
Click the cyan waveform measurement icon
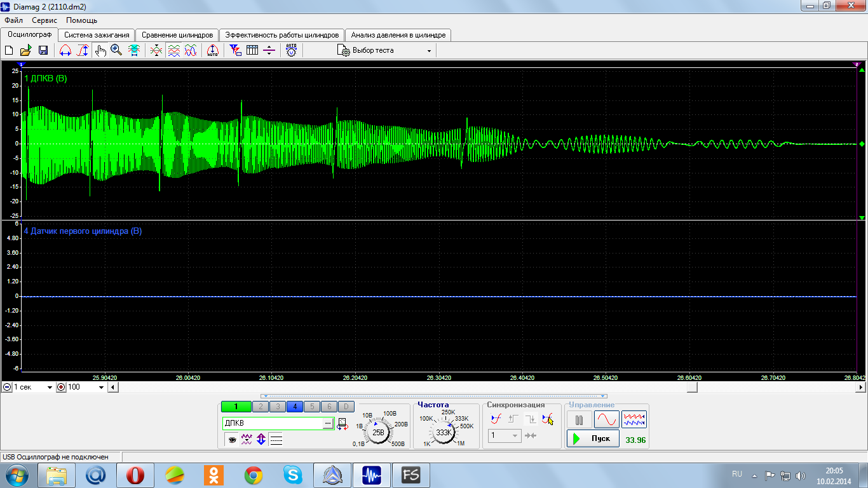(x=134, y=50)
